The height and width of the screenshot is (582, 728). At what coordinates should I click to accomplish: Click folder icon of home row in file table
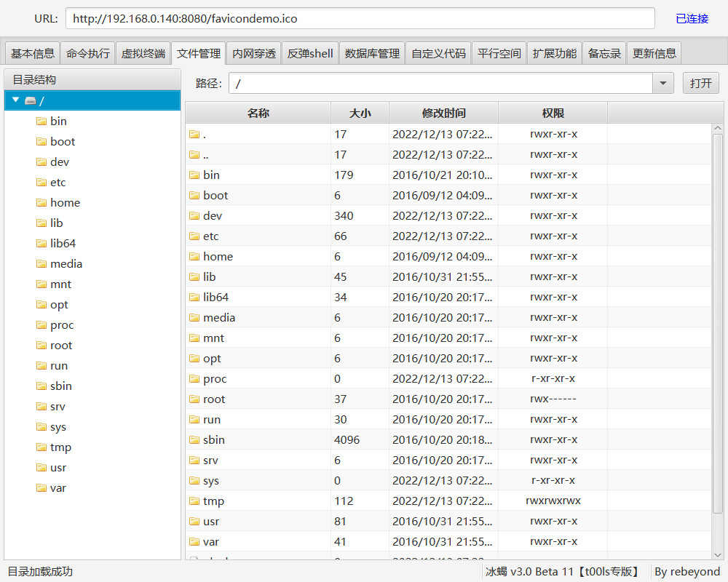click(x=194, y=257)
